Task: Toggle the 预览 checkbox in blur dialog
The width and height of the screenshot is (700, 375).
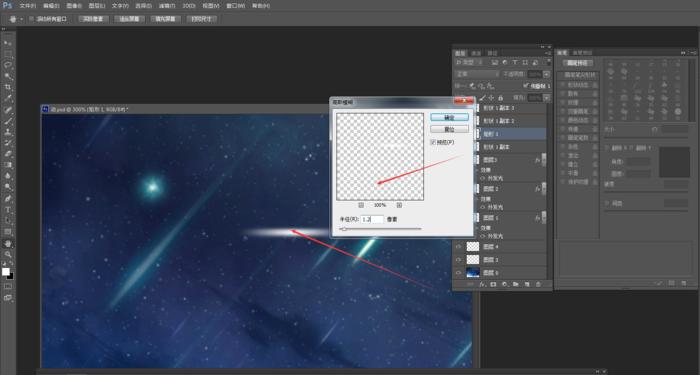Action: (x=433, y=142)
